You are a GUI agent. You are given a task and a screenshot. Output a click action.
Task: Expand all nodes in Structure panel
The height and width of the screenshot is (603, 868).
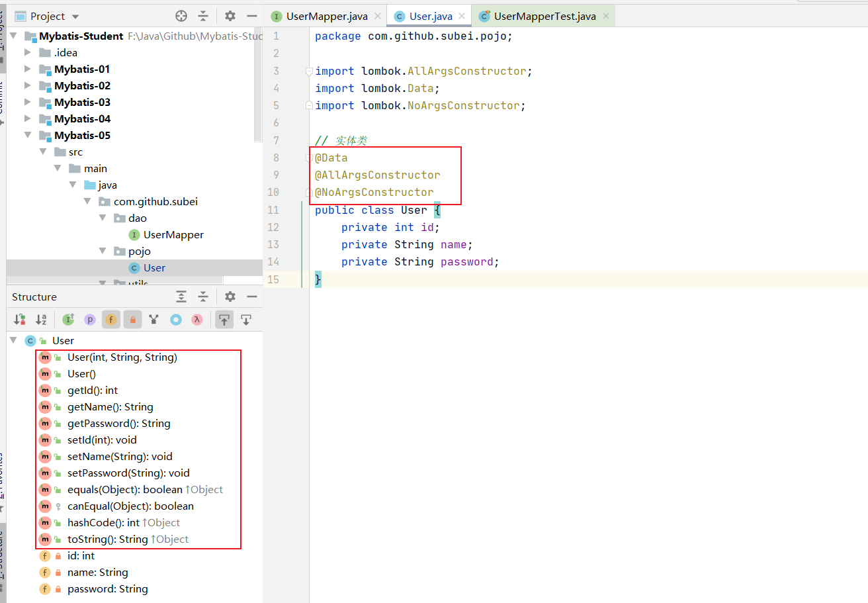pyautogui.click(x=181, y=297)
